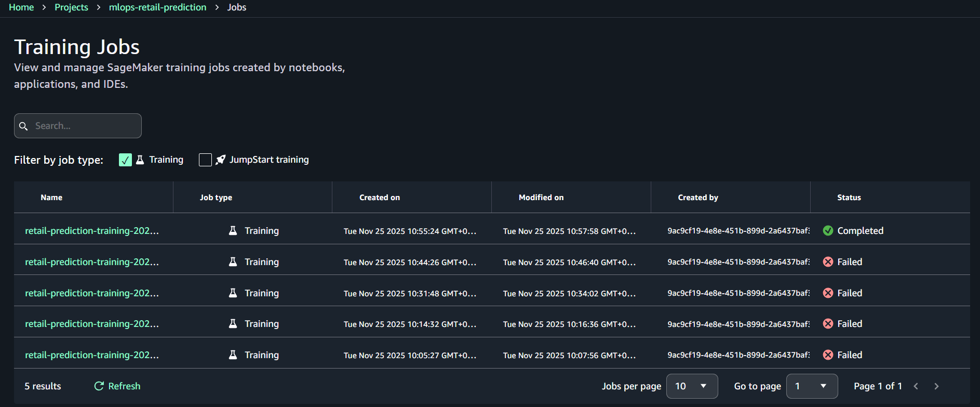This screenshot has width=980, height=407.
Task: Click Created on cell 10:44:26
Action: click(x=410, y=262)
